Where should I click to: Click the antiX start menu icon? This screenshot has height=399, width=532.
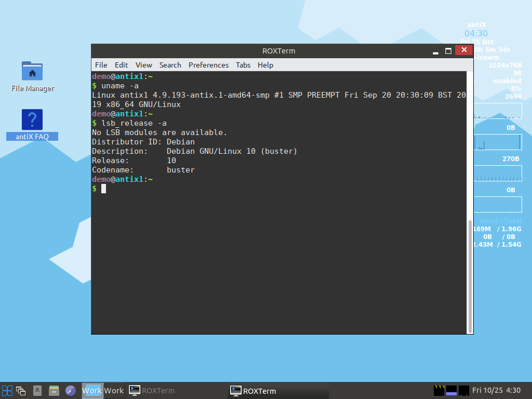coord(7,391)
